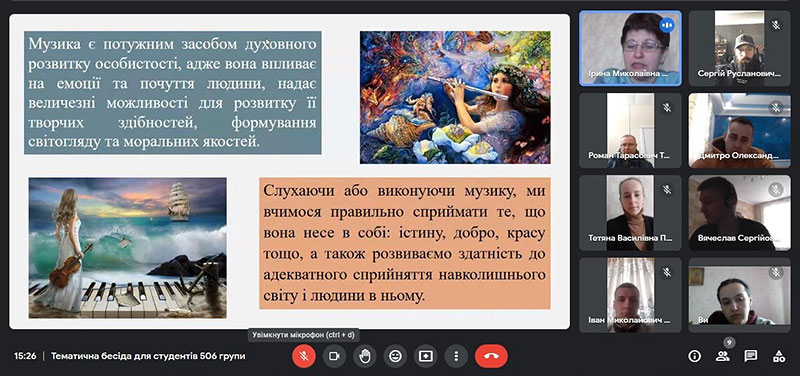
Task: Select Дмитро Олександрович participant tile
Action: [x=739, y=131]
